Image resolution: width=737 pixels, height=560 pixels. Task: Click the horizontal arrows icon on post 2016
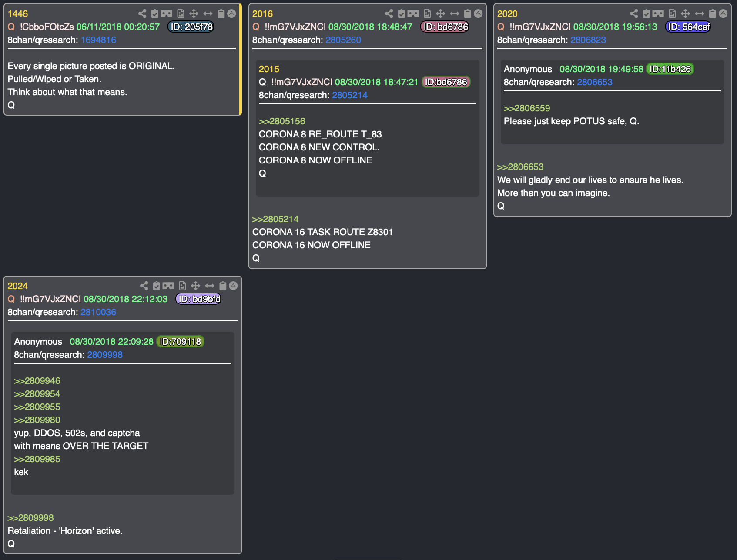[455, 13]
